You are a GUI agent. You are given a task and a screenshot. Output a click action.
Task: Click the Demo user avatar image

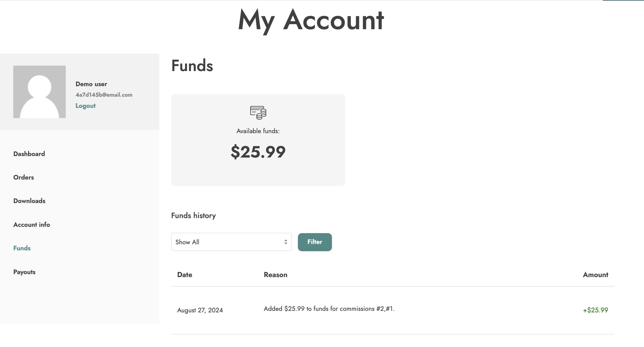tap(39, 92)
